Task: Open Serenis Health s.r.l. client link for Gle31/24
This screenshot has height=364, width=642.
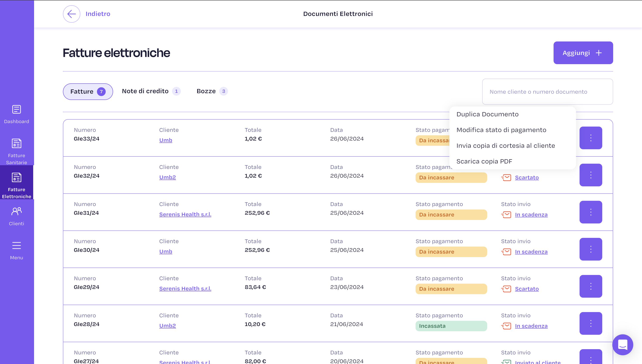Action: (185, 215)
